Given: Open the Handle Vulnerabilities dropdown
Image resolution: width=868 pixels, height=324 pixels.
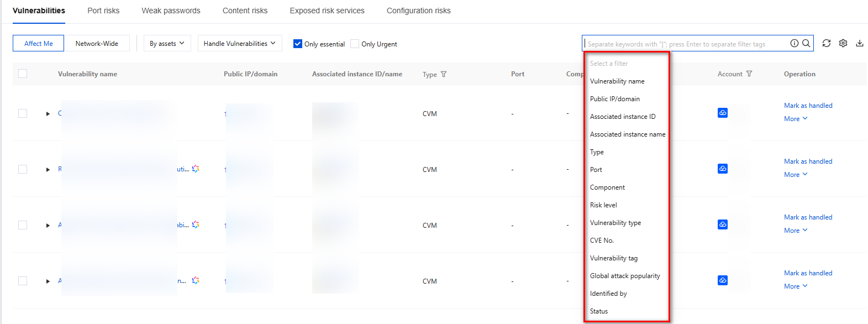Looking at the screenshot, I should tap(240, 43).
